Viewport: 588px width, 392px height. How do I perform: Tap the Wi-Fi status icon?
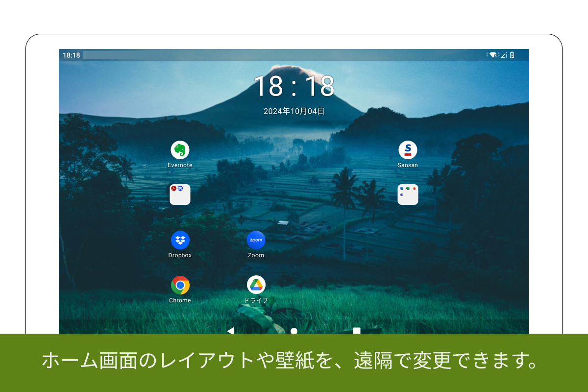493,55
